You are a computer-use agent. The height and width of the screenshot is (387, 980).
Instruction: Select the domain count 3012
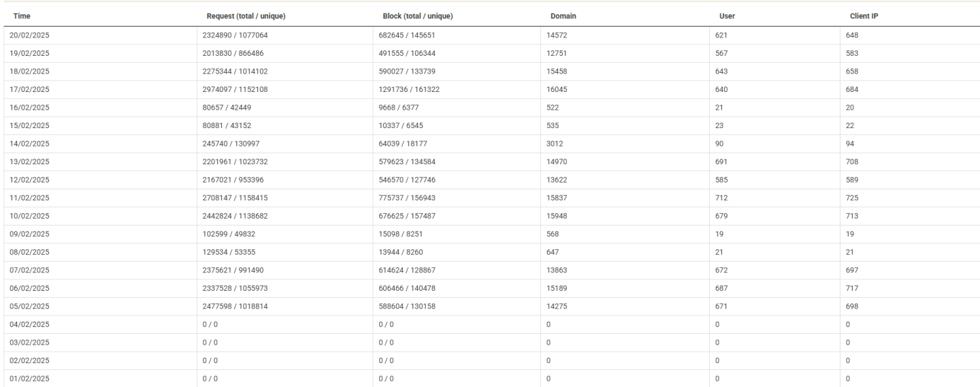(554, 144)
